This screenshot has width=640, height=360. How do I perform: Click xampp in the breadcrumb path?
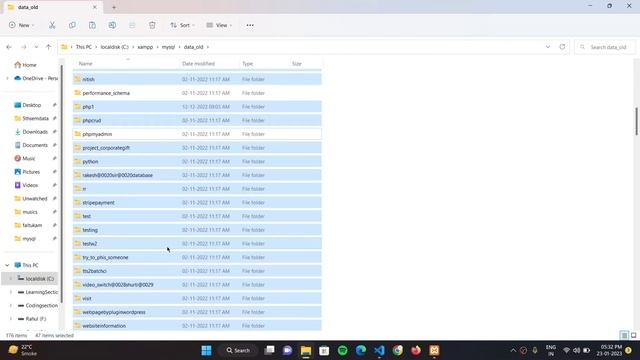point(145,47)
